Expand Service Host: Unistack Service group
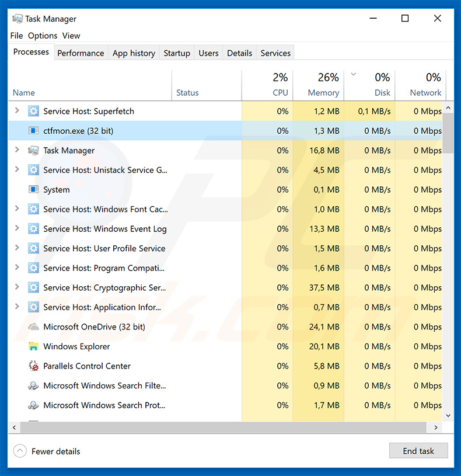This screenshot has height=476, width=461. click(x=18, y=170)
